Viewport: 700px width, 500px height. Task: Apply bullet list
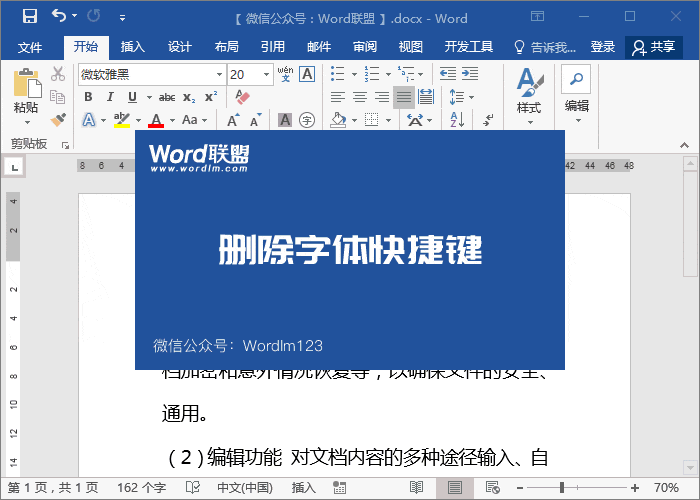tap(338, 74)
